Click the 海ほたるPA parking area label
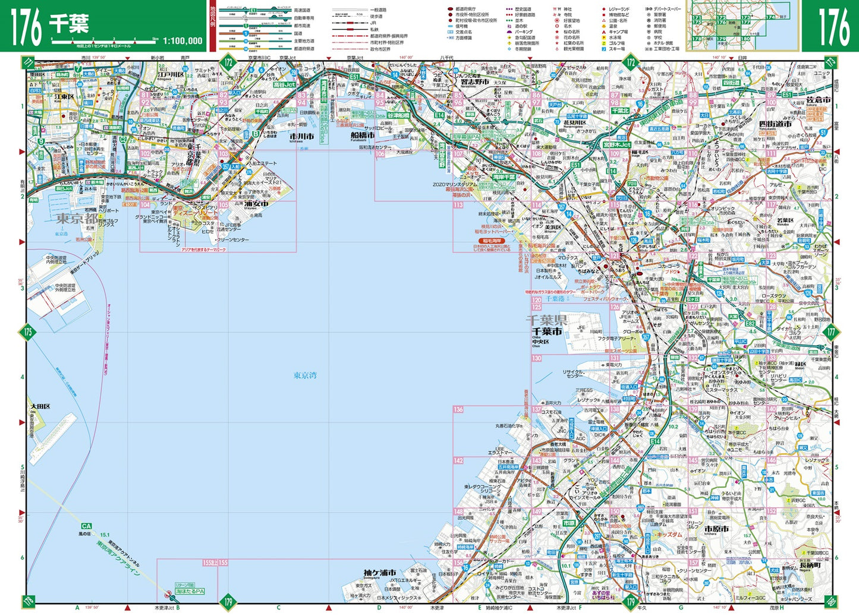Screen dimensions: 859x616 click(190, 592)
